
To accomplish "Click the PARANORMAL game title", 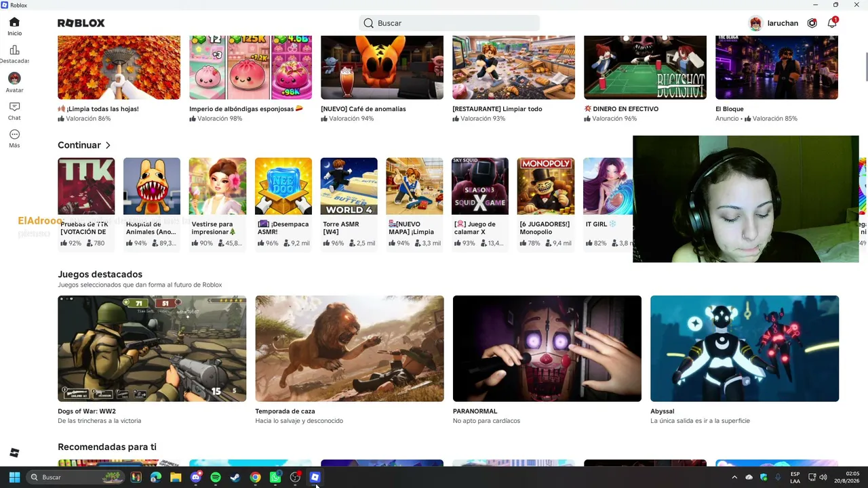I will (475, 411).
